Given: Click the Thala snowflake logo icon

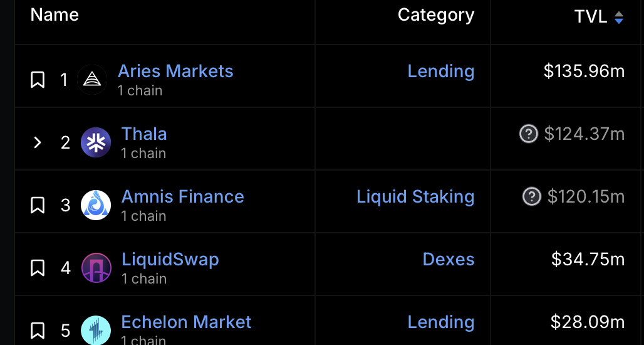Looking at the screenshot, I should [x=96, y=142].
